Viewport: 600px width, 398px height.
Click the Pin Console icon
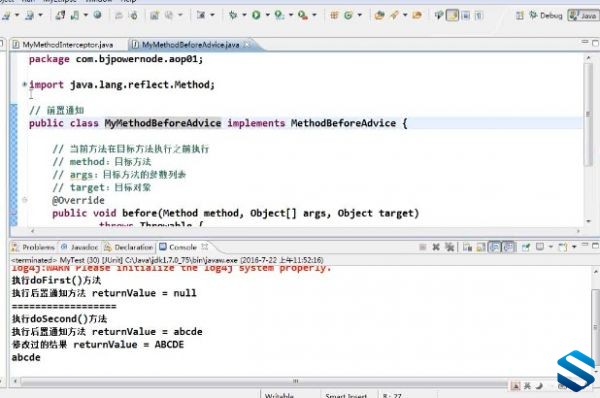coord(525,247)
